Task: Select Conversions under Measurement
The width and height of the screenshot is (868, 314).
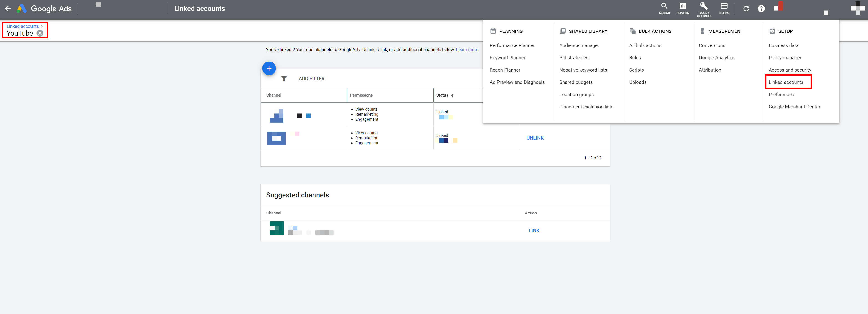Action: pos(712,45)
